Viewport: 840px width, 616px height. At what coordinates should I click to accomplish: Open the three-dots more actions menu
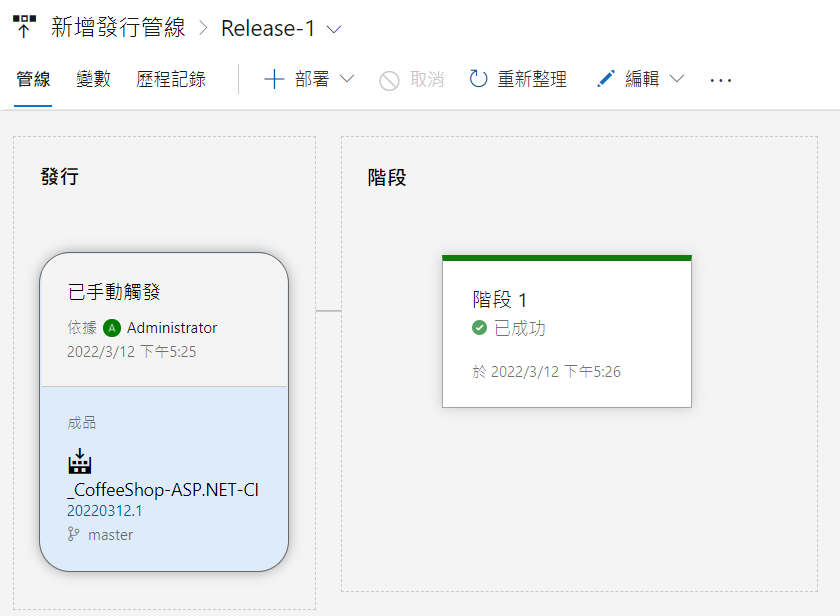(x=721, y=80)
